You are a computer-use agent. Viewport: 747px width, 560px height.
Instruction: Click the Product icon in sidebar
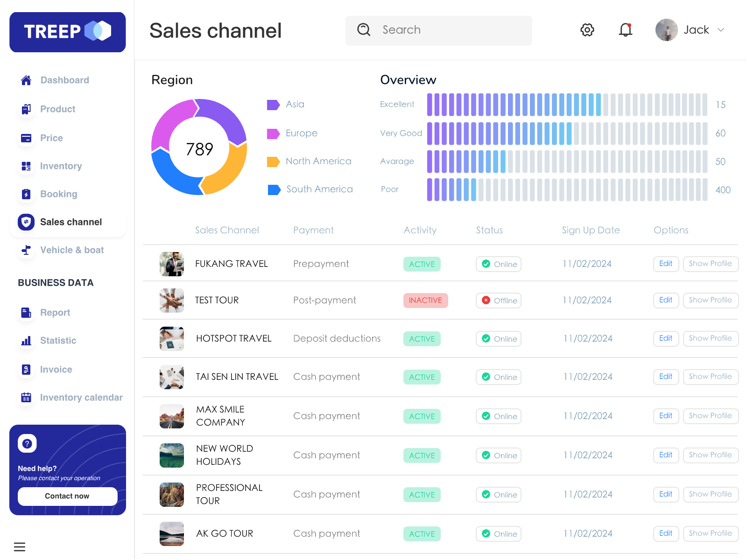pos(26,109)
